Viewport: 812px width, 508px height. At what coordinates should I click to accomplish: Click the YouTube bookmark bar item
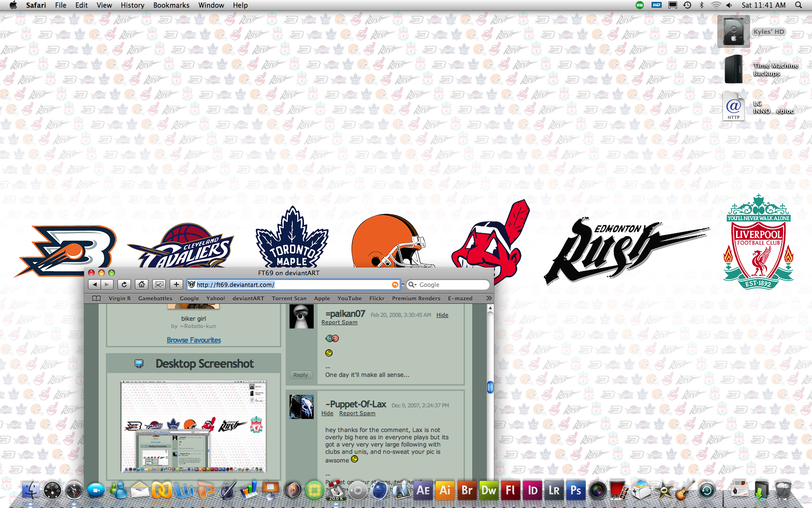[x=349, y=299]
